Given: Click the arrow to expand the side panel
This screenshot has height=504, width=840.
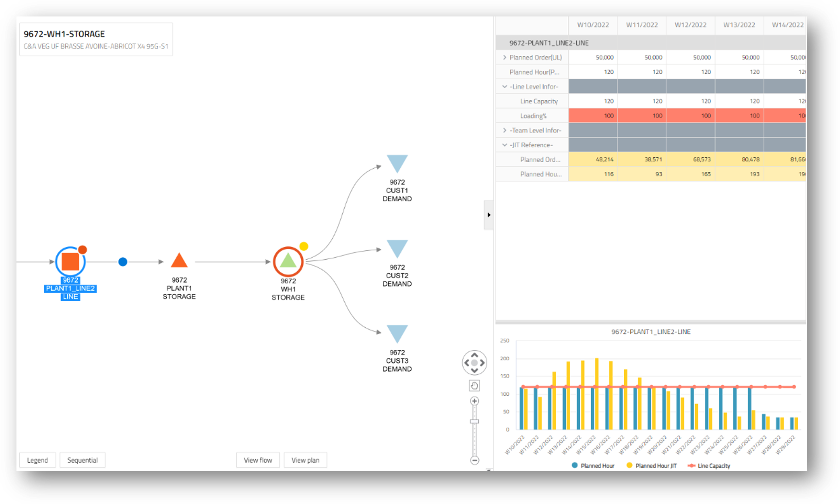Looking at the screenshot, I should pyautogui.click(x=489, y=215).
